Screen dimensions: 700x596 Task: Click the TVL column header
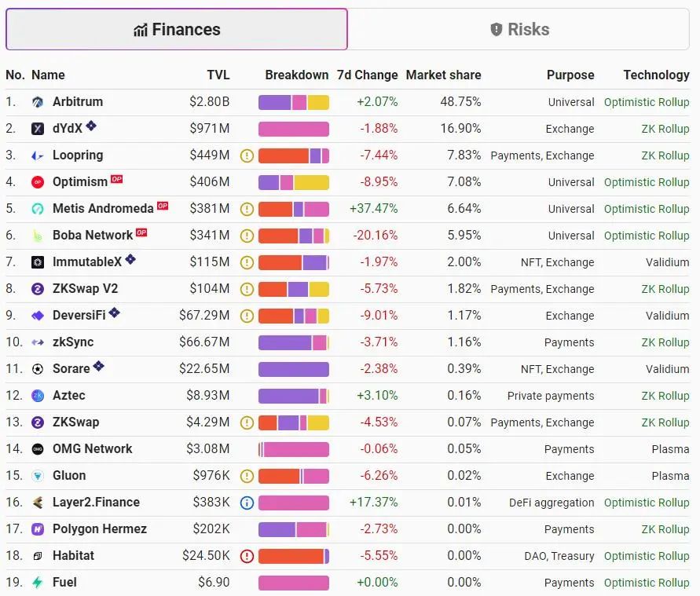click(x=218, y=75)
